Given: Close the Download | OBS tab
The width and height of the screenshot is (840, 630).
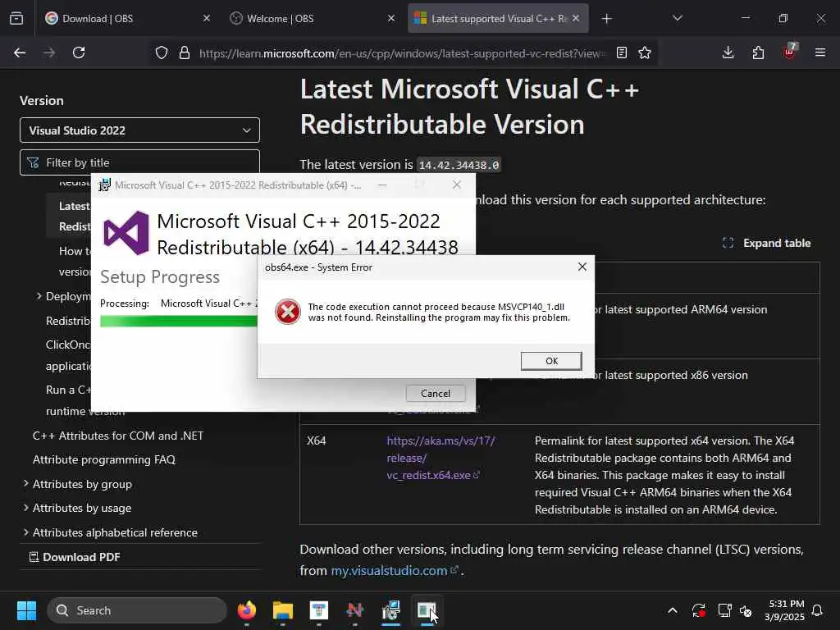Looking at the screenshot, I should coord(206,18).
